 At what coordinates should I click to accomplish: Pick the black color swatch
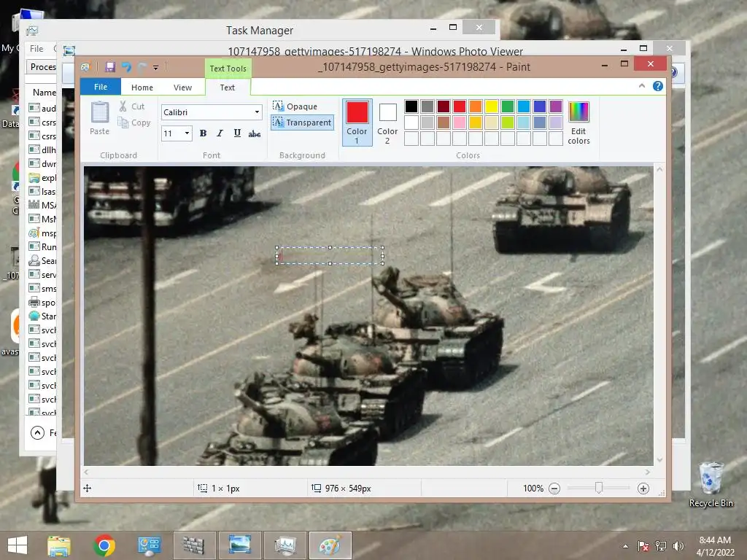tap(411, 106)
